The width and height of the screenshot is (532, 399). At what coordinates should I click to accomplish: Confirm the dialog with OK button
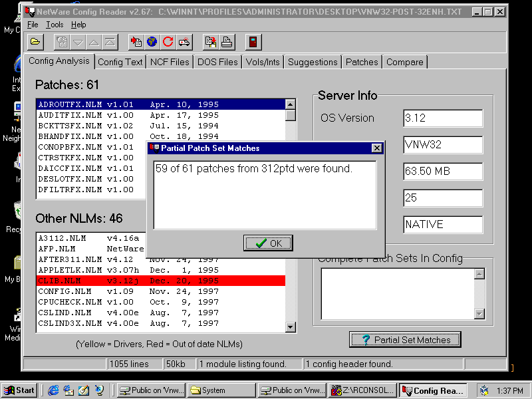point(268,243)
